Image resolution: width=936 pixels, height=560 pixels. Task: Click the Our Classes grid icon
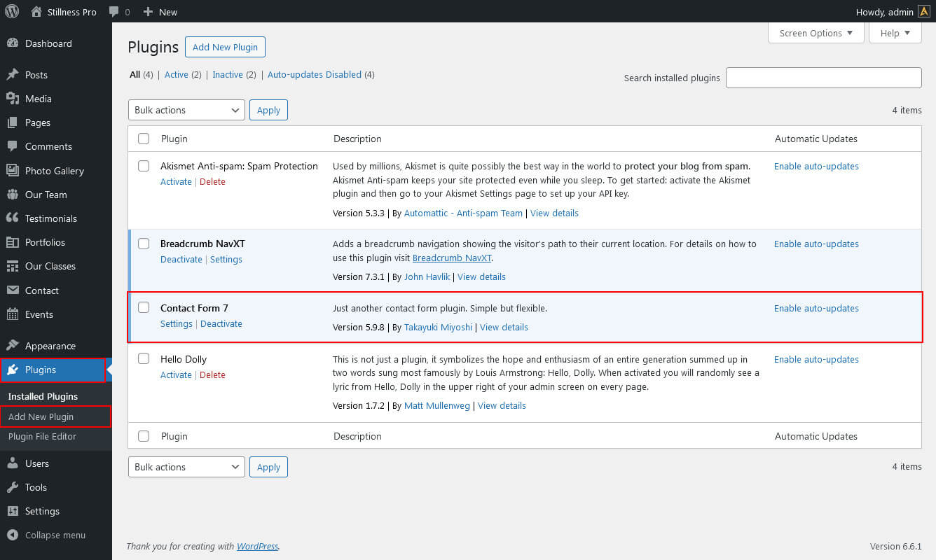[13, 266]
